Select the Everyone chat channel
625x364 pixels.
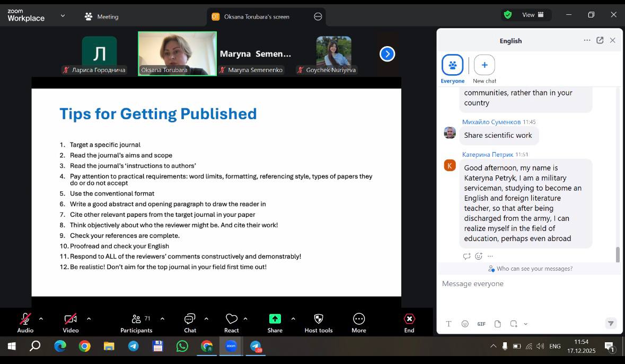coord(452,66)
